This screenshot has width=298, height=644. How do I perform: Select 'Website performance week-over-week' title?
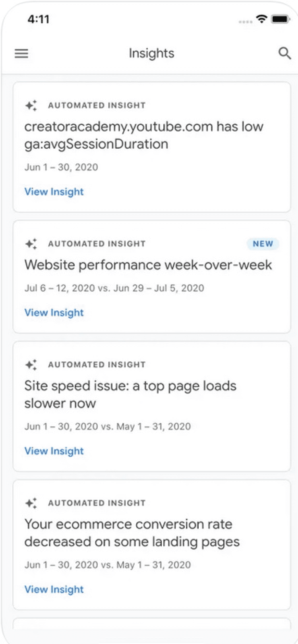(148, 265)
